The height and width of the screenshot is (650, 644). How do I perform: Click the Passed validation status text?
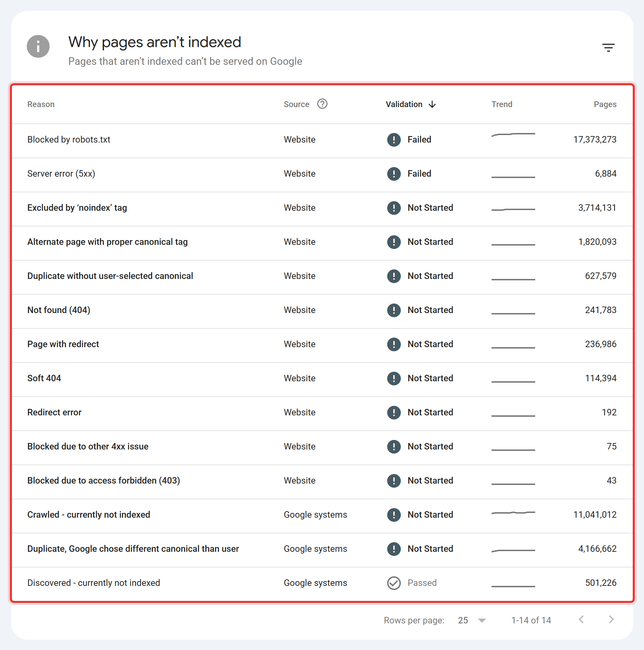(x=422, y=583)
